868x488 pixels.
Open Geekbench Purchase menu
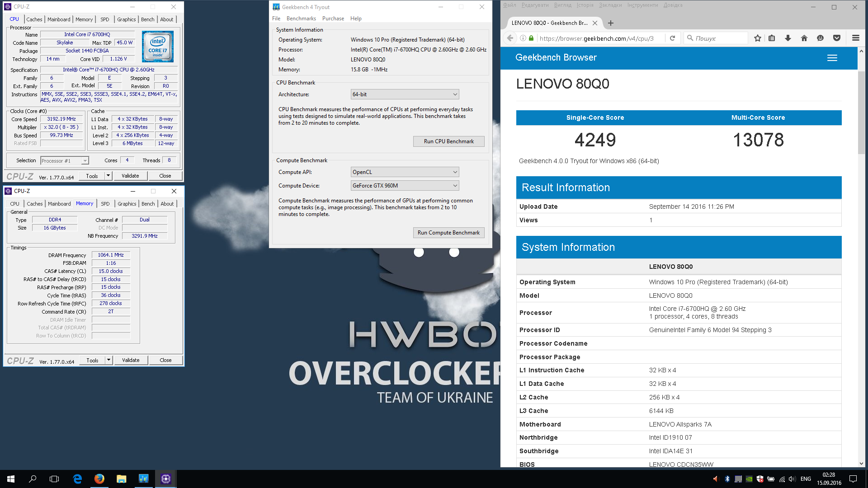333,19
